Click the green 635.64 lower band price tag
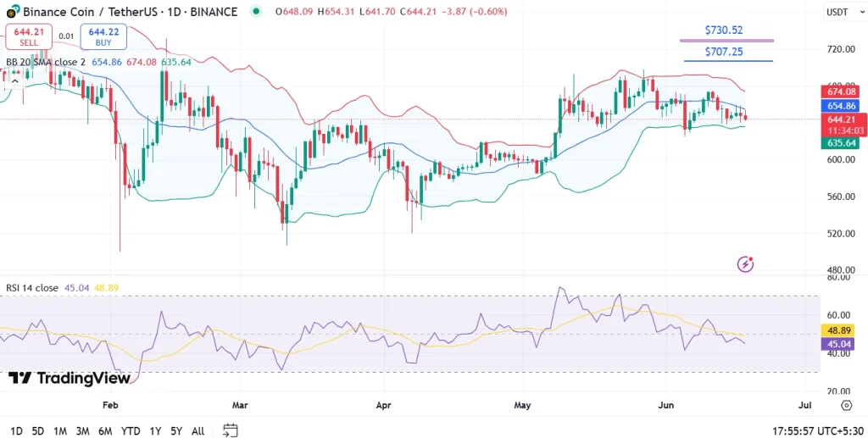868x438 pixels. pyautogui.click(x=840, y=143)
